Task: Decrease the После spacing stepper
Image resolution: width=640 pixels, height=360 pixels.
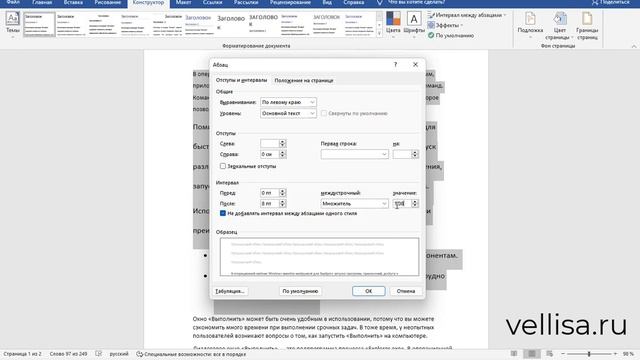Action: click(282, 205)
